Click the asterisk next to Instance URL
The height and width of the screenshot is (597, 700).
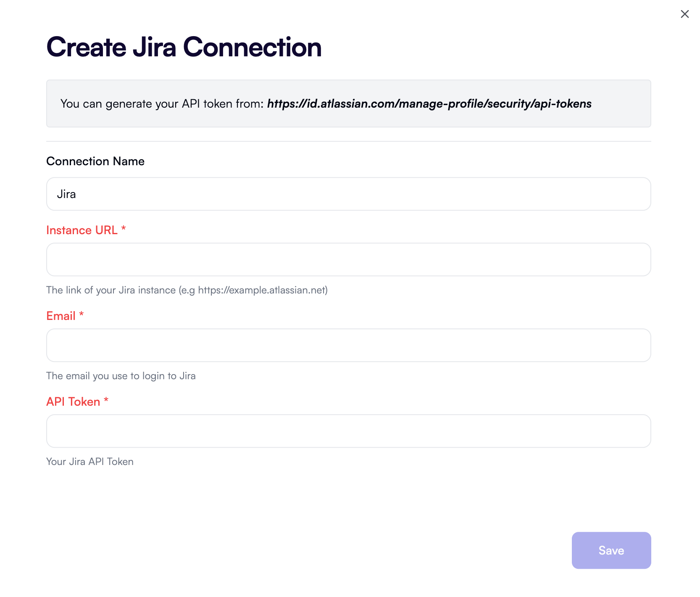tap(123, 229)
